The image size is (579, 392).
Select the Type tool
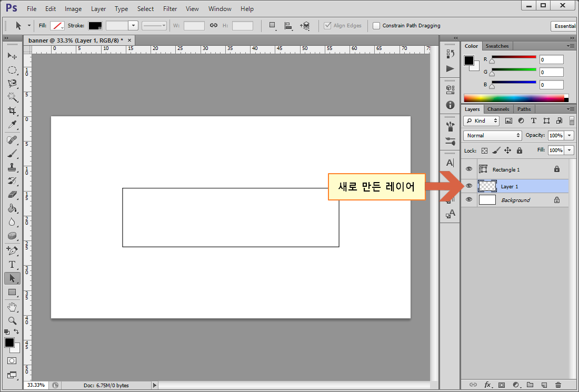tap(12, 265)
